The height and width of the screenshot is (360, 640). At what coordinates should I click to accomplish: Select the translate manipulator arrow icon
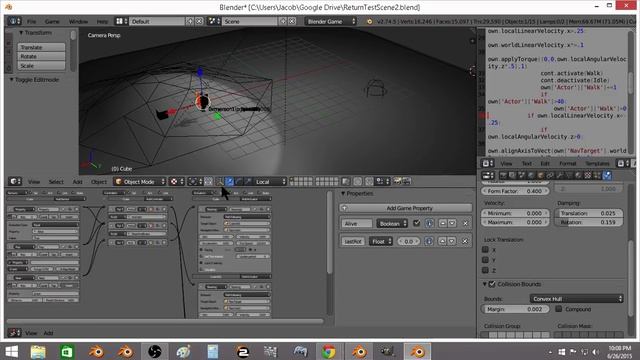tap(230, 182)
